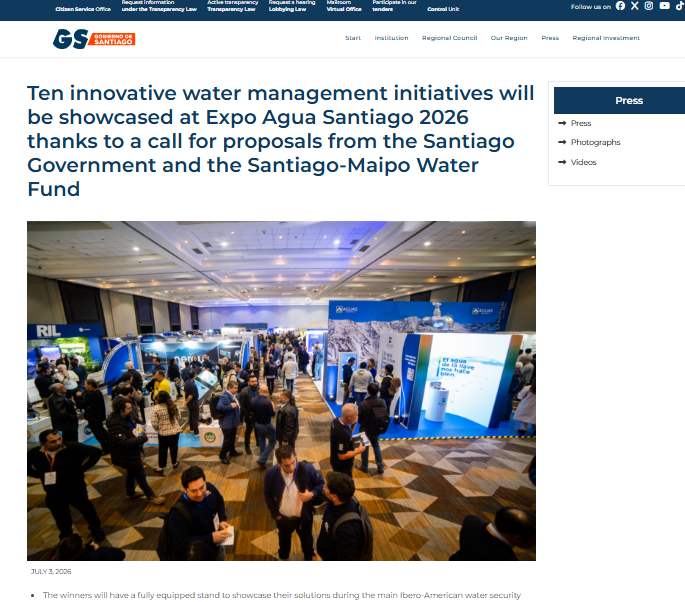The image size is (685, 602).
Task: Open the YouTube social icon
Action: (x=664, y=6)
